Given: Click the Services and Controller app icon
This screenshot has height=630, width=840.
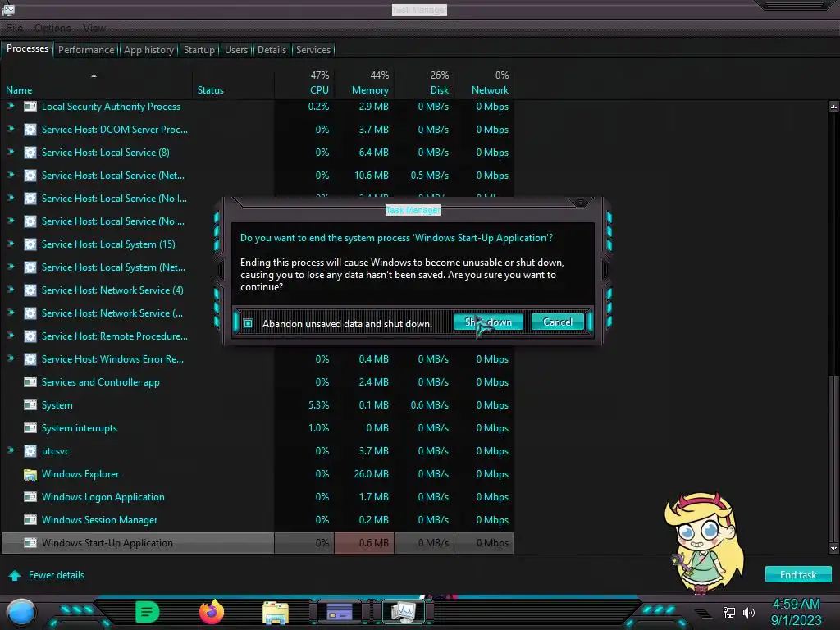Looking at the screenshot, I should (x=30, y=382).
